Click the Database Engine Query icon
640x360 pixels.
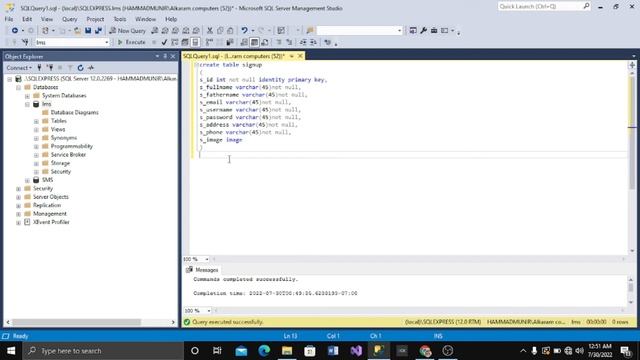[x=155, y=31]
